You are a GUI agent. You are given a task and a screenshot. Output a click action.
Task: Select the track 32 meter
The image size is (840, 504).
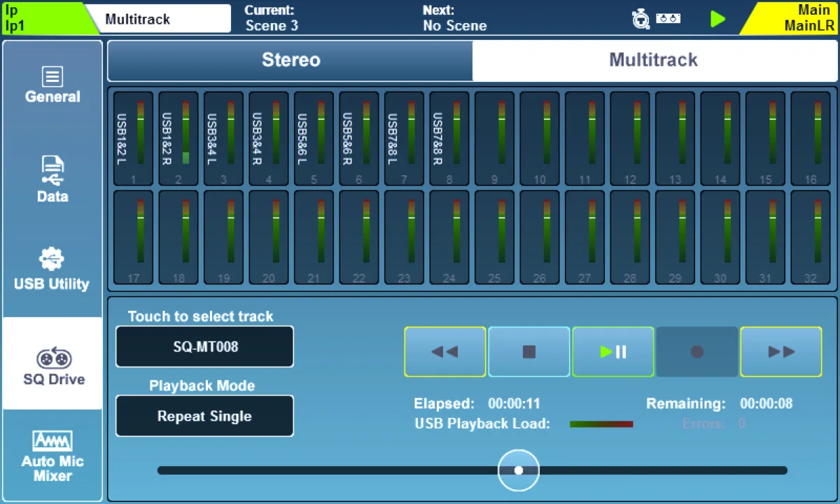click(x=811, y=237)
